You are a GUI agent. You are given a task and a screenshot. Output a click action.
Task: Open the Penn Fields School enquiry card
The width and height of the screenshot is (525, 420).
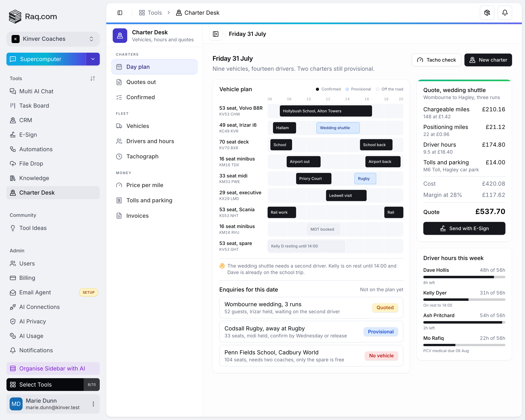click(x=311, y=356)
